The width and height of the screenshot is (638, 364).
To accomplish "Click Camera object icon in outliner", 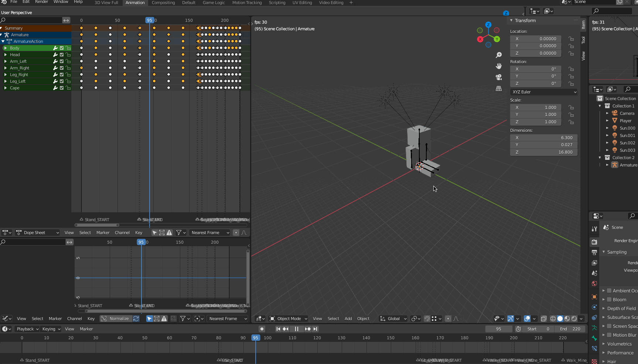I will tap(615, 113).
